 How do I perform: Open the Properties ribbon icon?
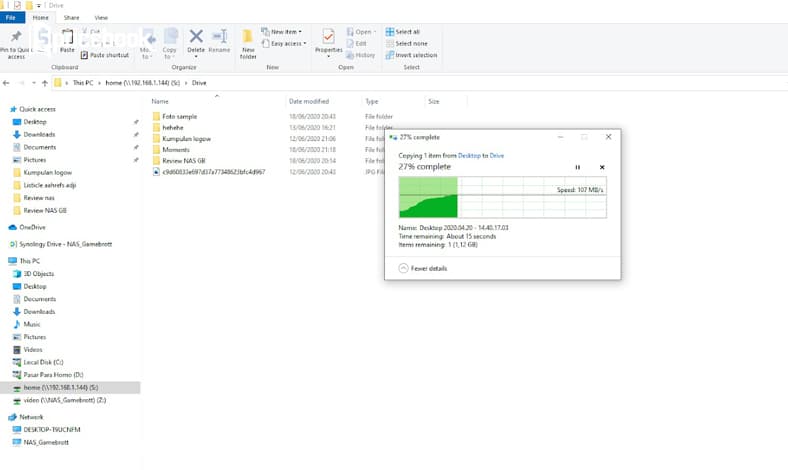click(x=328, y=36)
